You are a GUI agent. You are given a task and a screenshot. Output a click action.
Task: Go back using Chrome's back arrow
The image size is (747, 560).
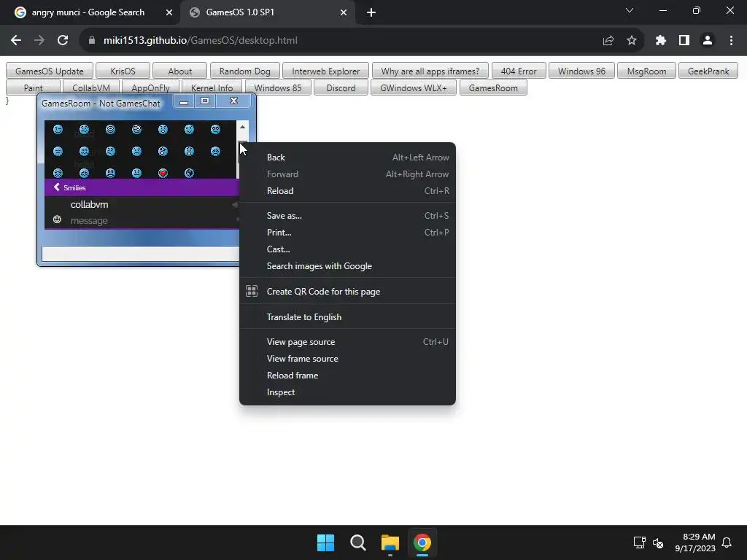tap(16, 41)
